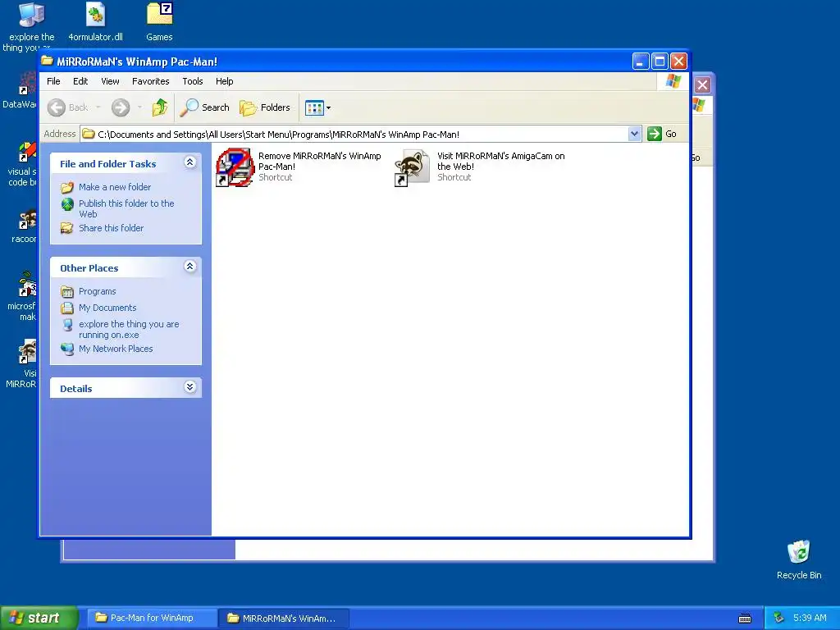Viewport: 840px width, 630px height.
Task: Click the Share this folder icon
Action: [x=67, y=228]
